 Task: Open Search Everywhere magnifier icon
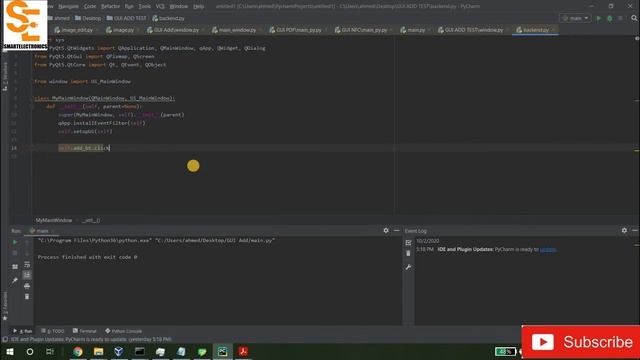[x=634, y=18]
